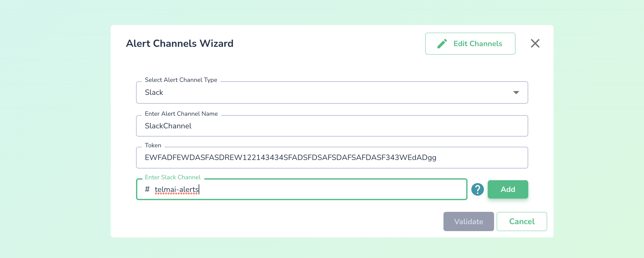This screenshot has height=258, width=644.
Task: Cancel the alert channel wizard
Action: coord(522,221)
